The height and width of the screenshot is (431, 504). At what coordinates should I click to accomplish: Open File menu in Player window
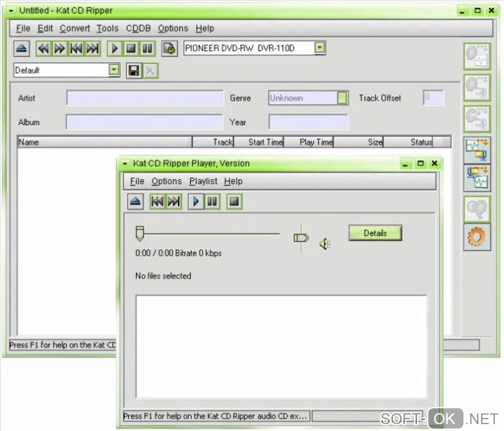pyautogui.click(x=137, y=181)
